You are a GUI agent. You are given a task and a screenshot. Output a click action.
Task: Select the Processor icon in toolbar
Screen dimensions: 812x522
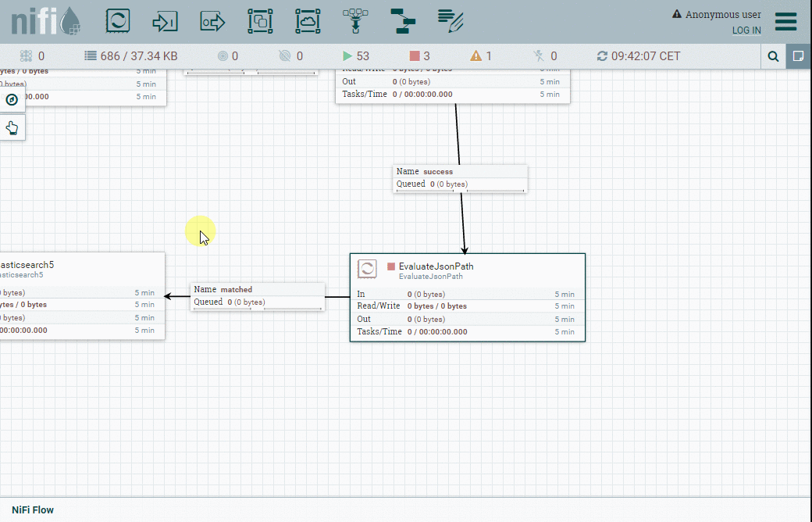[117, 21]
